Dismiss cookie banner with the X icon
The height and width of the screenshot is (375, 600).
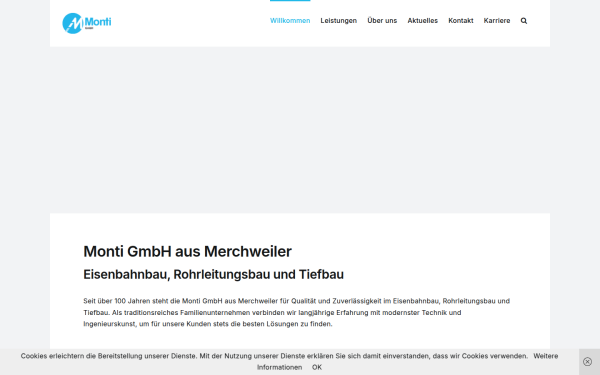[x=587, y=362]
